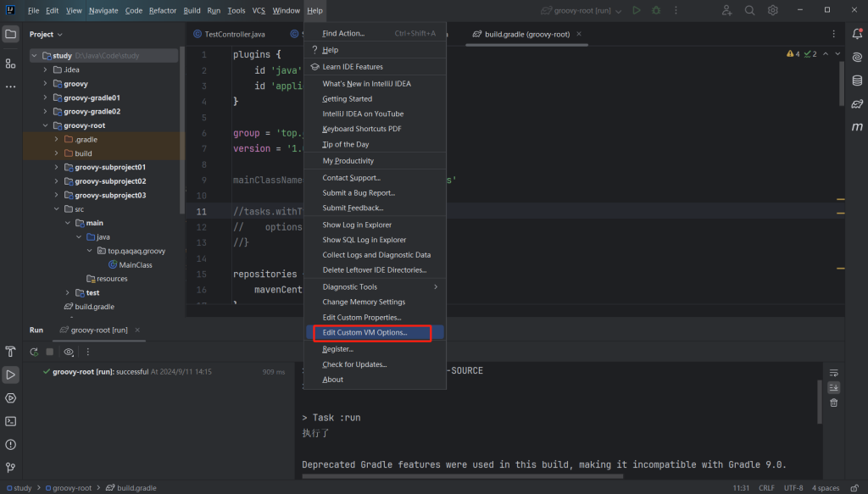Open the Maven tool window icon
Screen dimensions: 868x494
pyautogui.click(x=857, y=127)
